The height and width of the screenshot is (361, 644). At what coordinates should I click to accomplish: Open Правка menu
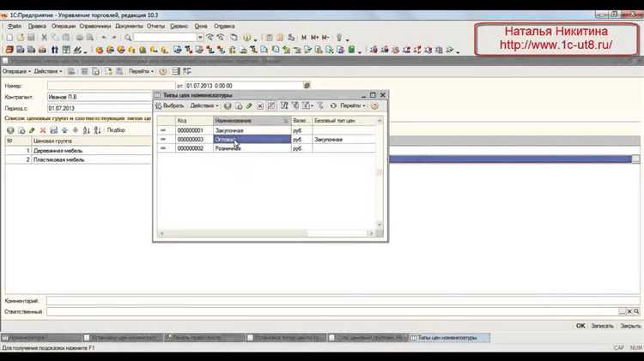coord(37,26)
